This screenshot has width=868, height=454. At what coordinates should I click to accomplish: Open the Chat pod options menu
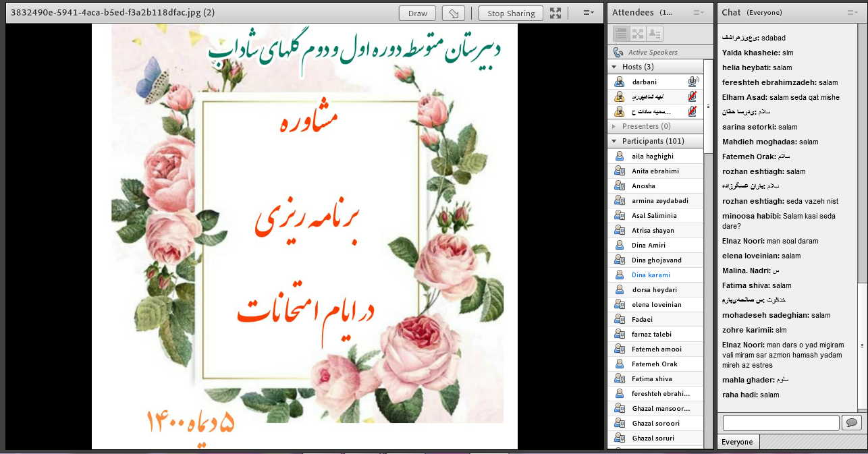coord(853,13)
